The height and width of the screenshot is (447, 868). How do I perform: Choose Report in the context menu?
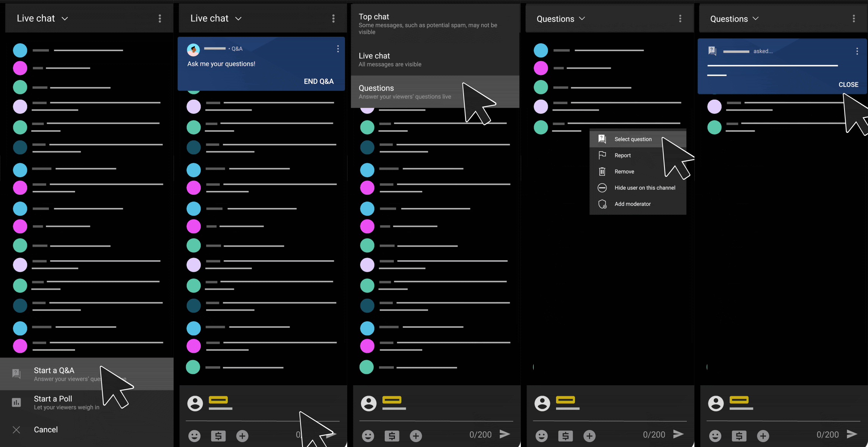[x=638, y=155]
